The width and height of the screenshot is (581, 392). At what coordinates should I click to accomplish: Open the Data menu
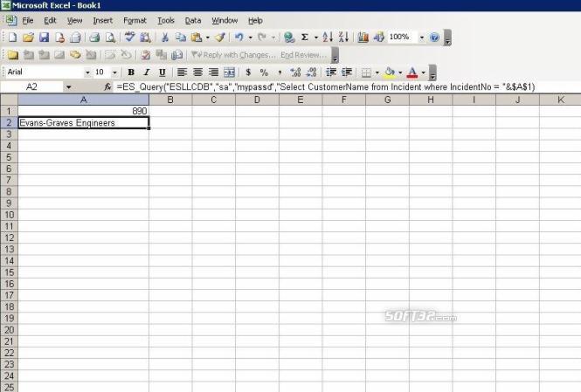pyautogui.click(x=193, y=21)
